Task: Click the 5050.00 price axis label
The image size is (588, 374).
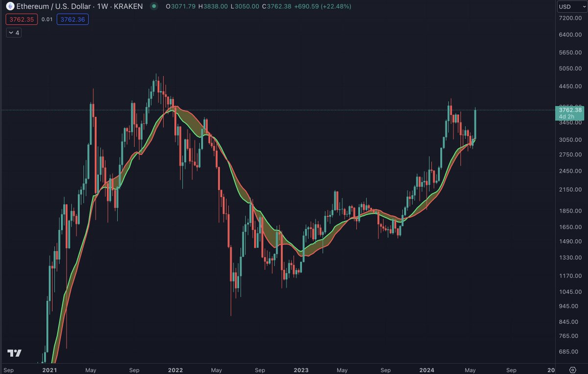Action: pos(571,69)
